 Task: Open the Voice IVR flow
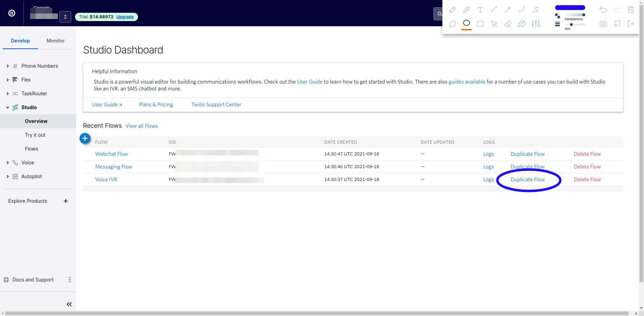106,180
